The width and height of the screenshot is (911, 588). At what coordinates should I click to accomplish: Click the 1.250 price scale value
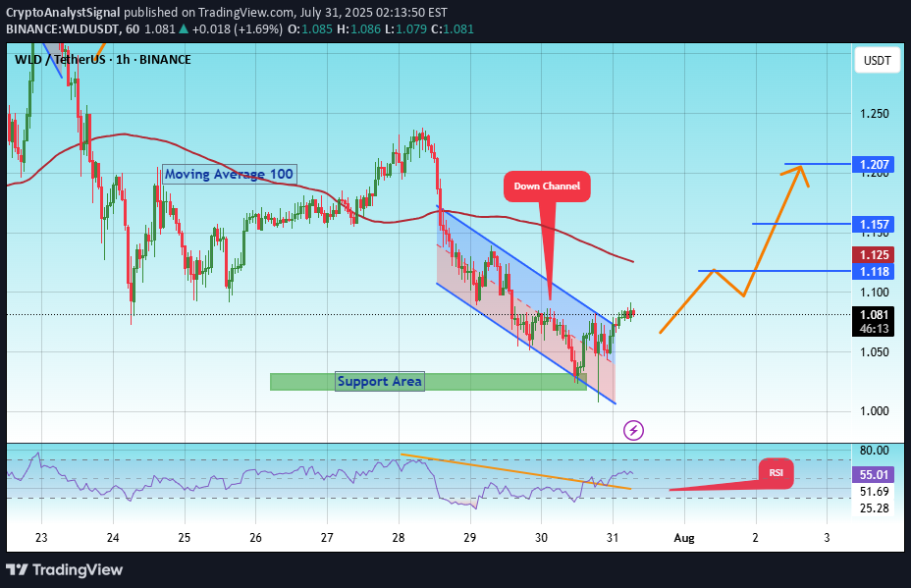(875, 113)
